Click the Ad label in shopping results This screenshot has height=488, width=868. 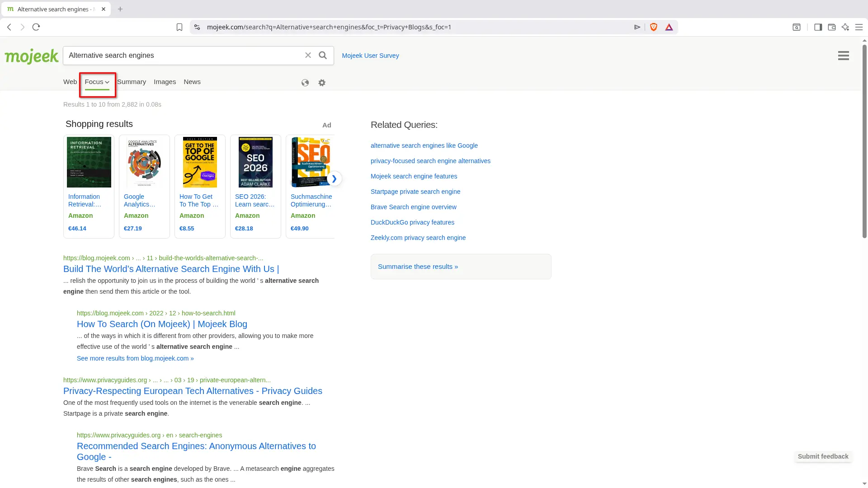coord(326,125)
